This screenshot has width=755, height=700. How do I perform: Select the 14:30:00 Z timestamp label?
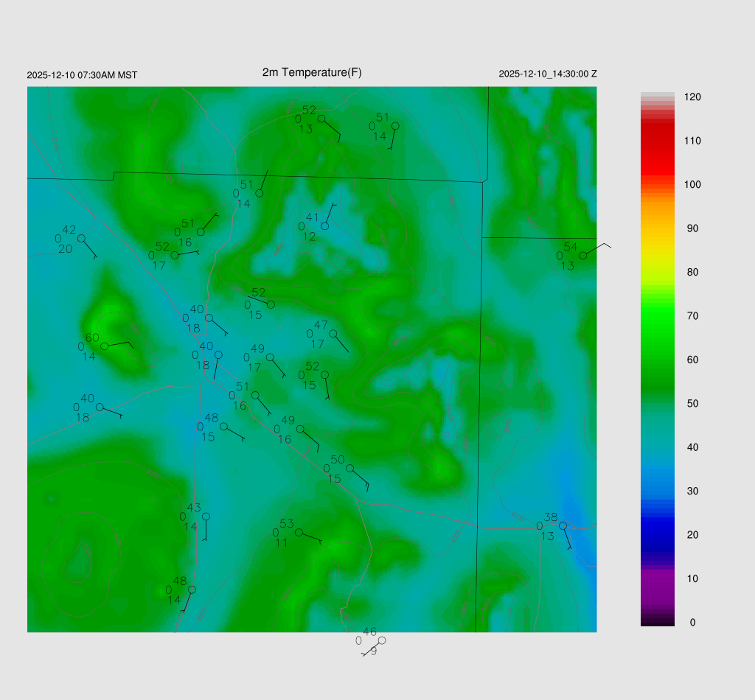click(548, 74)
